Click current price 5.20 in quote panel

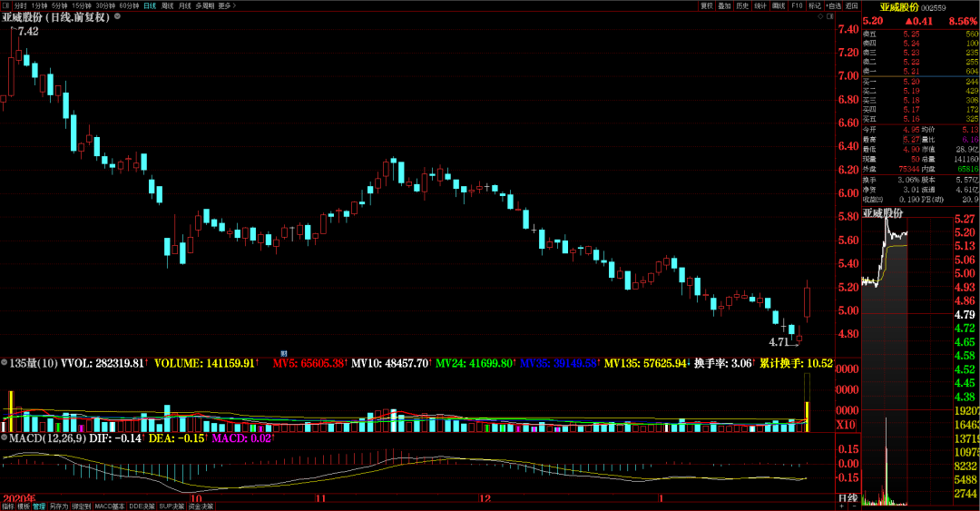pos(873,21)
